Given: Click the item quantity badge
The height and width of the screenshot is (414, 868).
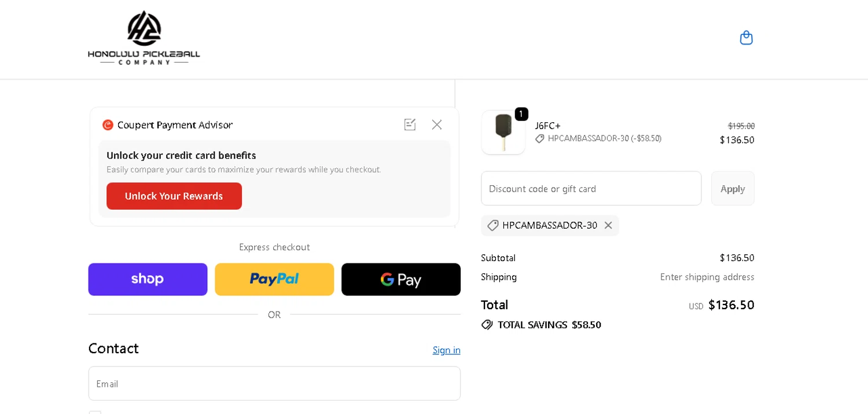Looking at the screenshot, I should tap(521, 114).
